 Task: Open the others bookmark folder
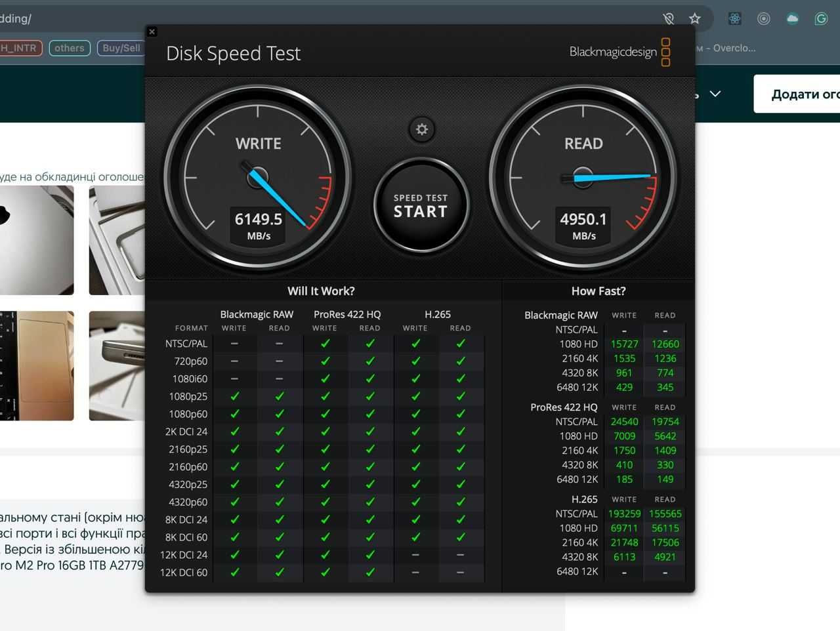click(x=70, y=48)
